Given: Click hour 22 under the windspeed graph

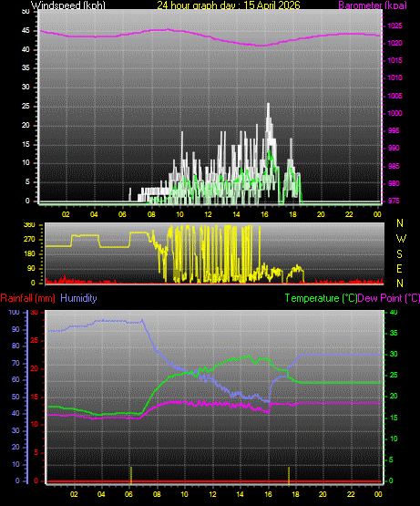Looking at the screenshot, I should [349, 214].
